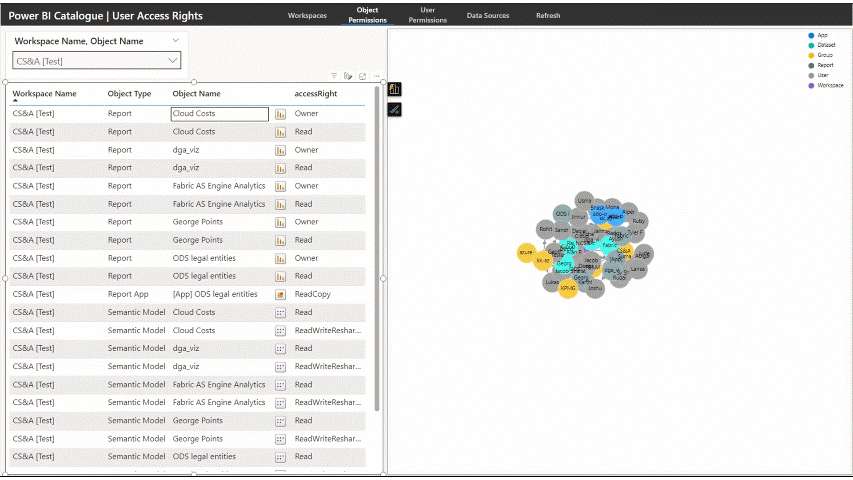Click the filter icon above the table
The height and width of the screenshot is (480, 853).
click(x=334, y=76)
